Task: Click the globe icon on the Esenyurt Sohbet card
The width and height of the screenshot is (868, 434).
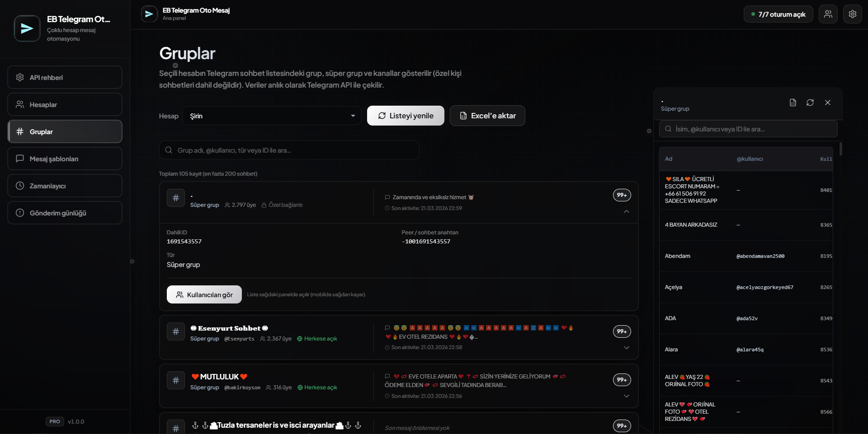Action: pyautogui.click(x=300, y=339)
